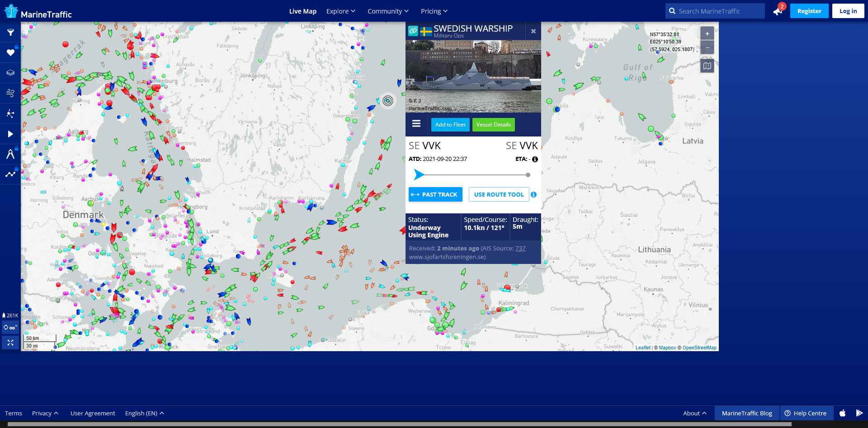Toggle full-screen map mode
Viewport: 868px width, 428px height.
click(x=10, y=343)
